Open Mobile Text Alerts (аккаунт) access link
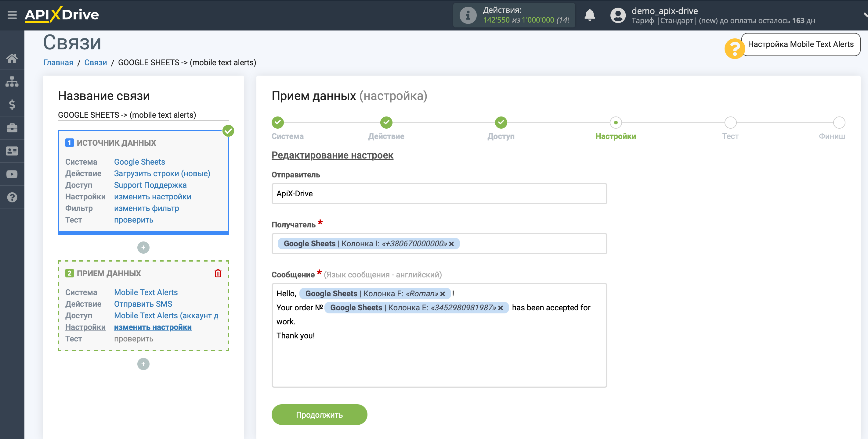The height and width of the screenshot is (439, 868). point(166,316)
